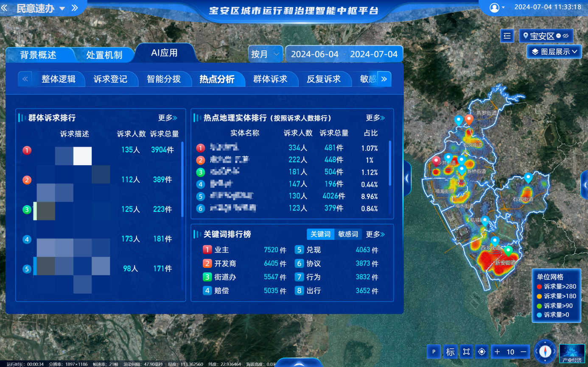Select the 诉求登记 sub-tab
588x367 pixels.
[x=110, y=79]
